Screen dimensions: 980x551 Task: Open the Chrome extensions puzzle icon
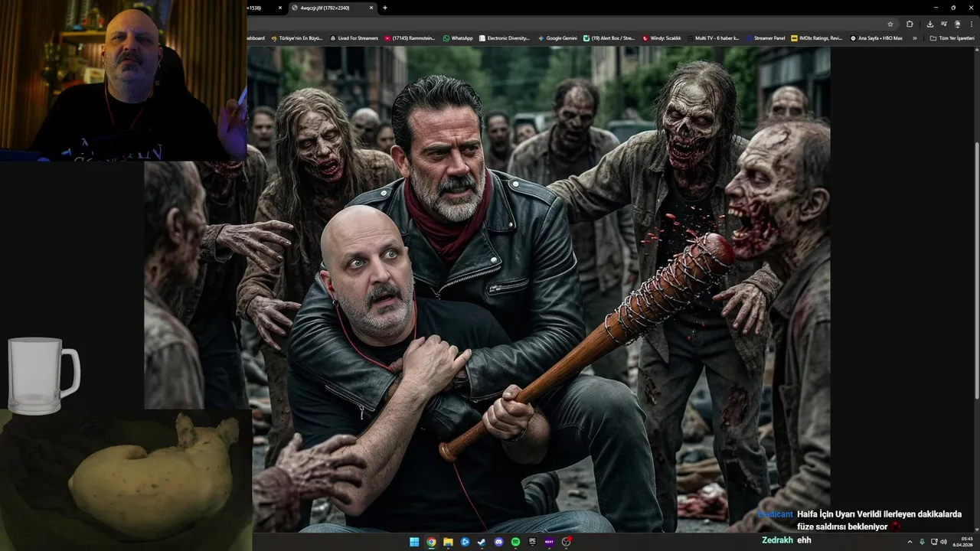(x=910, y=24)
